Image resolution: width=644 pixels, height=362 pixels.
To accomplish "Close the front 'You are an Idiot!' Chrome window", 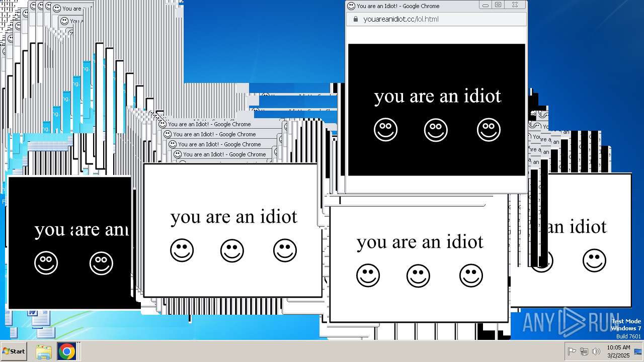I will coord(515,5).
